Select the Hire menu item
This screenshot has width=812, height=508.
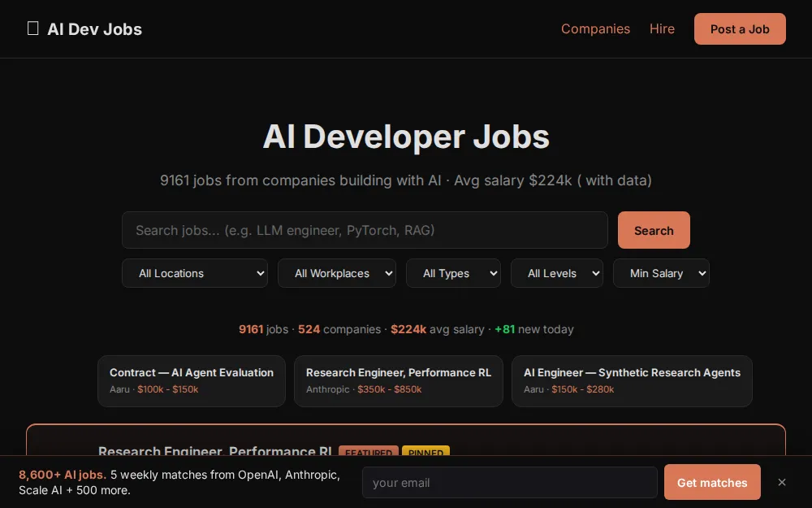pos(662,28)
